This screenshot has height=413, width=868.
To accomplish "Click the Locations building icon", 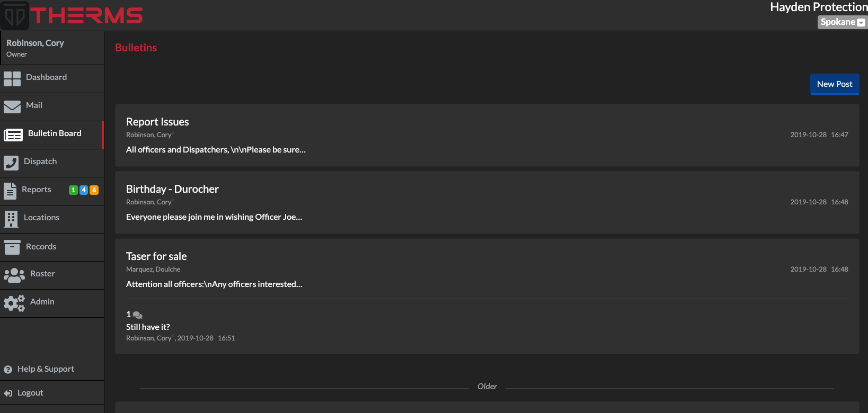I will 11,219.
